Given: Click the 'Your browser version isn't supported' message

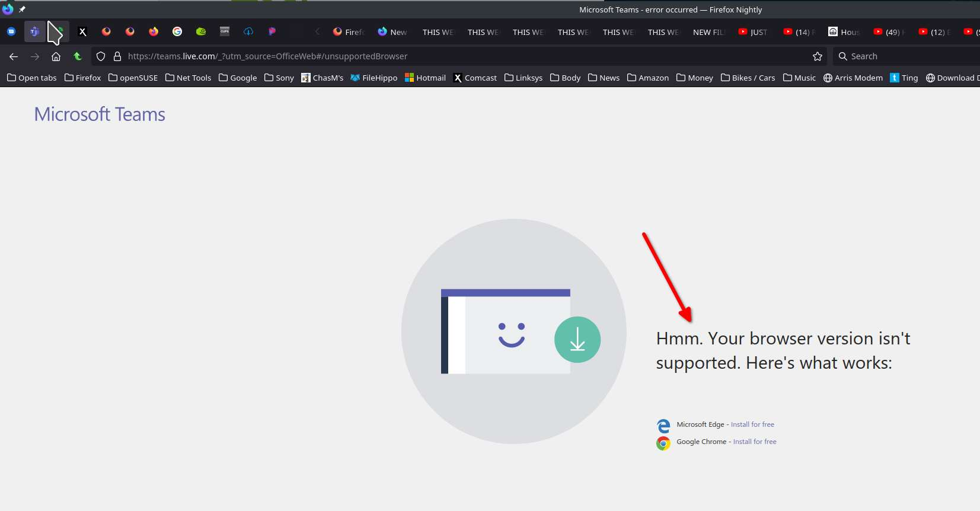Looking at the screenshot, I should pos(783,350).
